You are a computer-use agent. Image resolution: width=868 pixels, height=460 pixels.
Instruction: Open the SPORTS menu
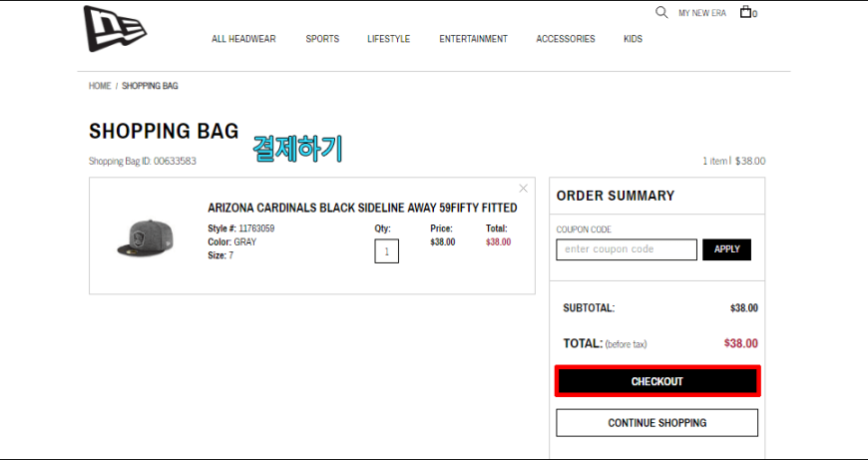322,39
